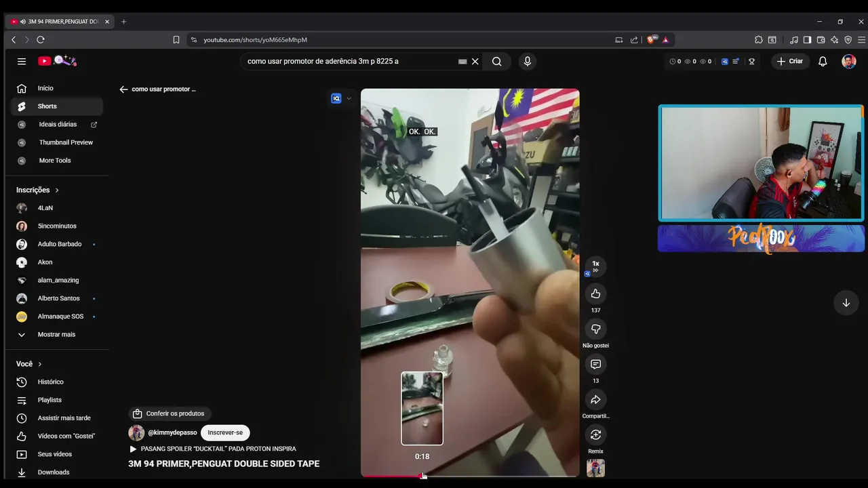868x488 pixels.
Task: Open browser main menu (three lines)
Action: (861, 40)
